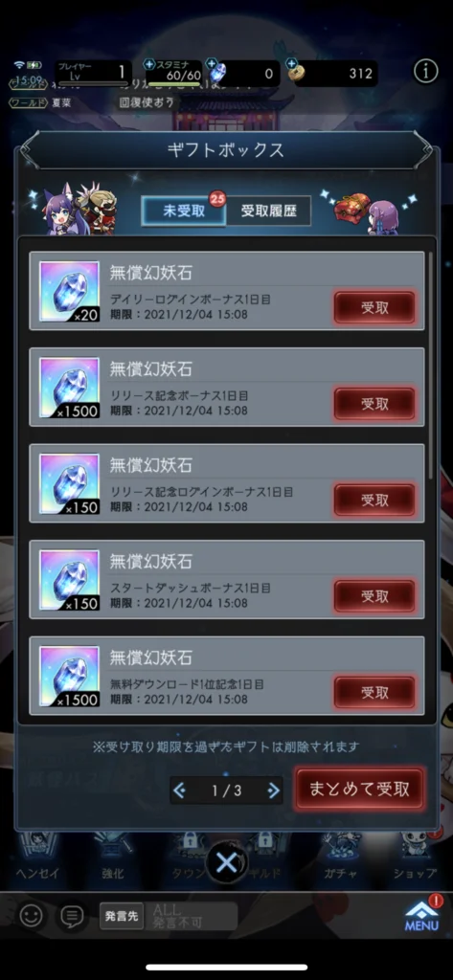Open the info icon at top right
The width and height of the screenshot is (453, 980).
coord(425,72)
